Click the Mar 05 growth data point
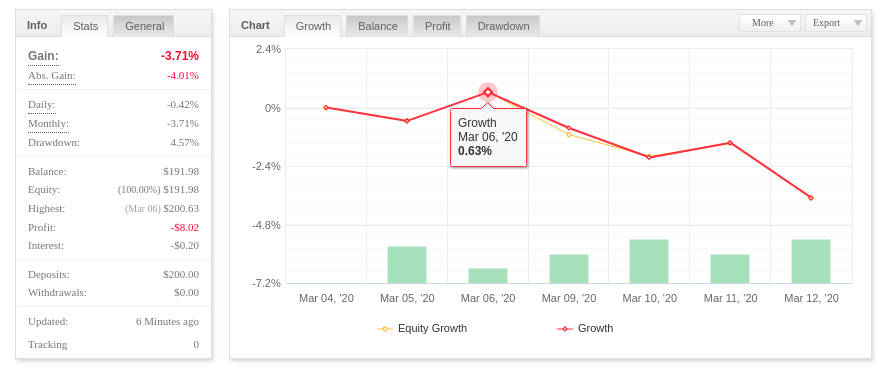Screen dimensions: 887x376 [407, 121]
